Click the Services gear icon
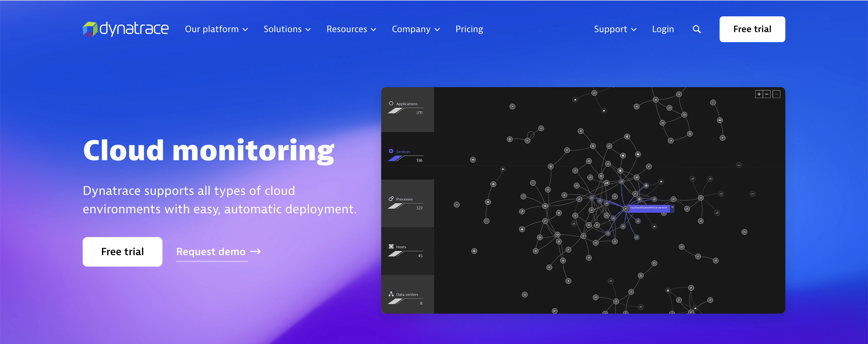This screenshot has width=868, height=344. 391,151
